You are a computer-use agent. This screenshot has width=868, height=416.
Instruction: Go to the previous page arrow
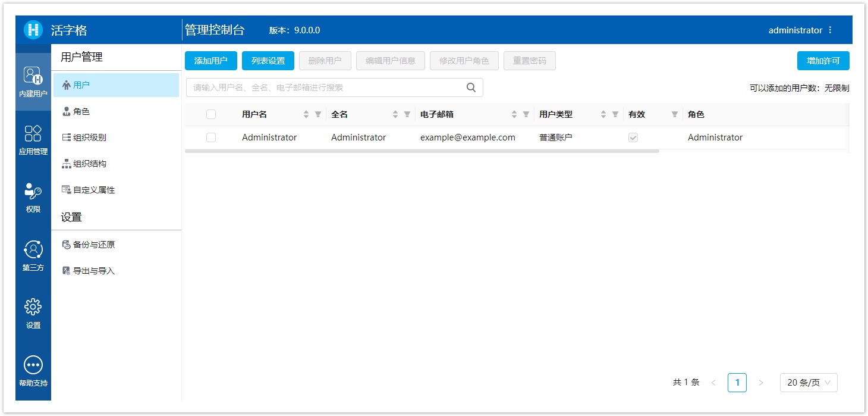[x=713, y=383]
